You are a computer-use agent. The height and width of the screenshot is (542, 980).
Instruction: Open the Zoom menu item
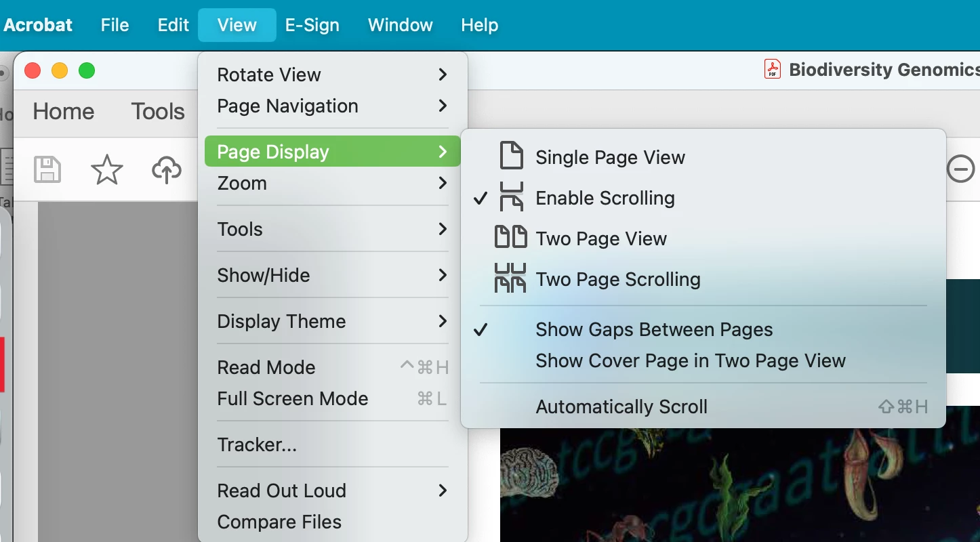point(332,183)
